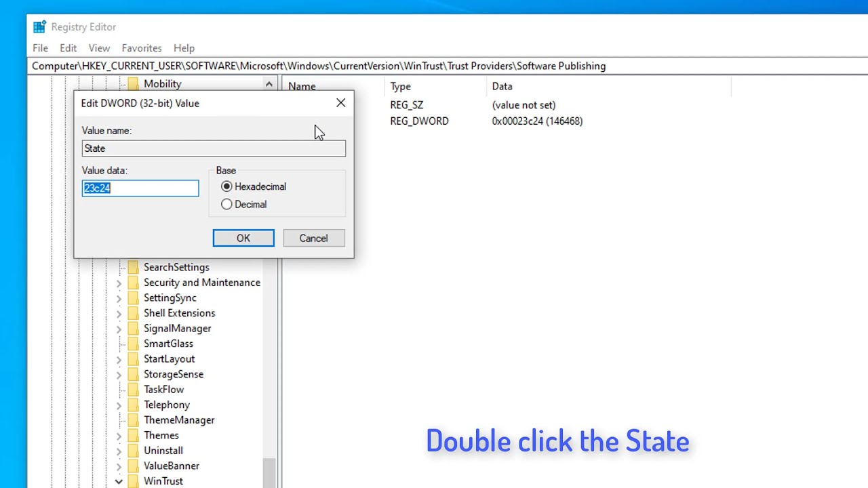The width and height of the screenshot is (868, 488).
Task: Expand the StartLayout key
Action: 119,359
